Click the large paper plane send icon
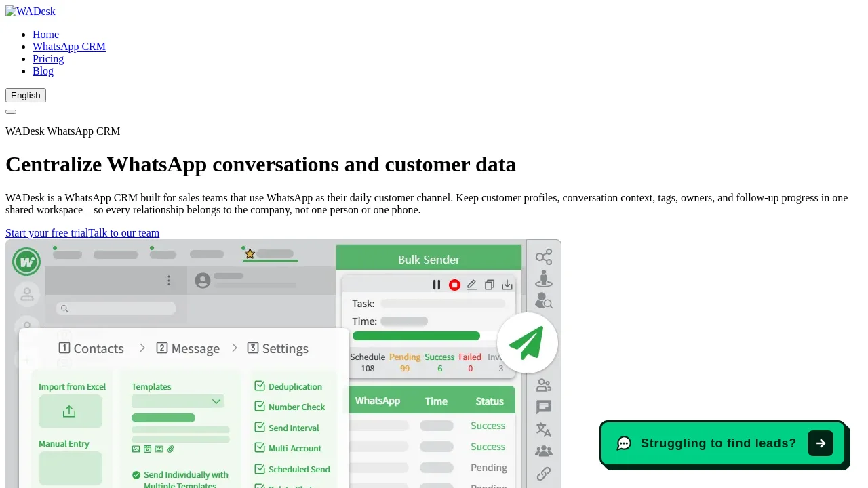The height and width of the screenshot is (488, 868). (x=528, y=343)
